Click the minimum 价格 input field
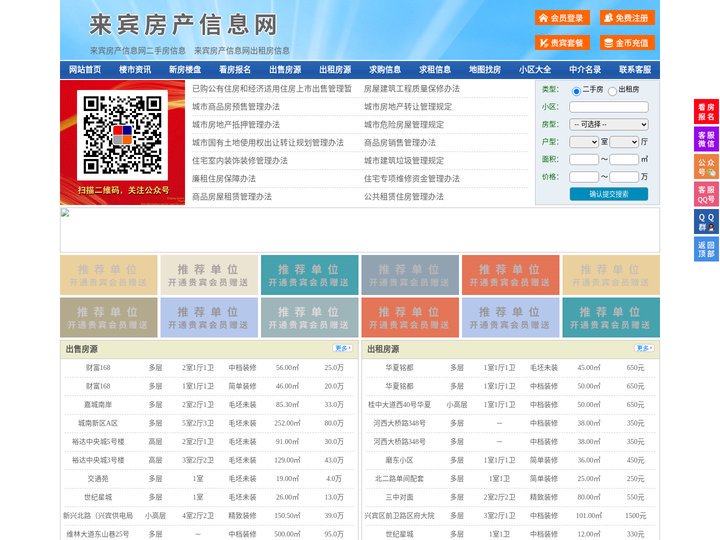This screenshot has width=720, height=540. click(584, 177)
